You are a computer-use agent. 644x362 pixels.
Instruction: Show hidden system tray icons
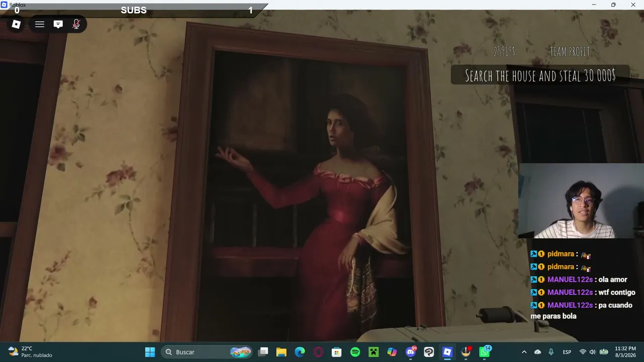pos(524,352)
